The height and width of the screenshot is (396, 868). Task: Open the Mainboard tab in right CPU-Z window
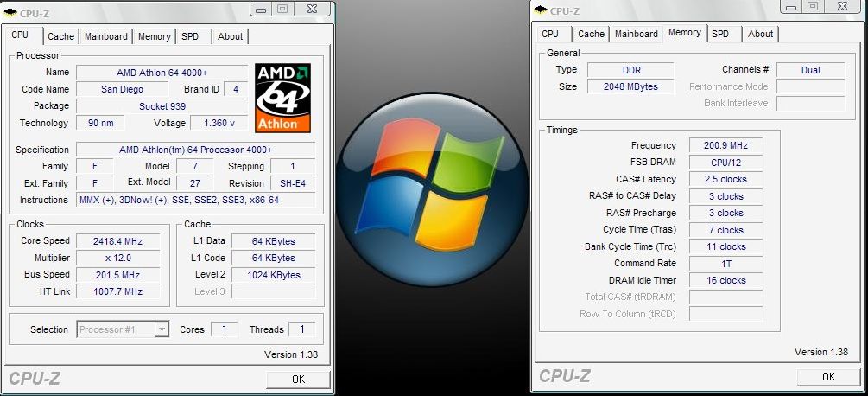[637, 34]
